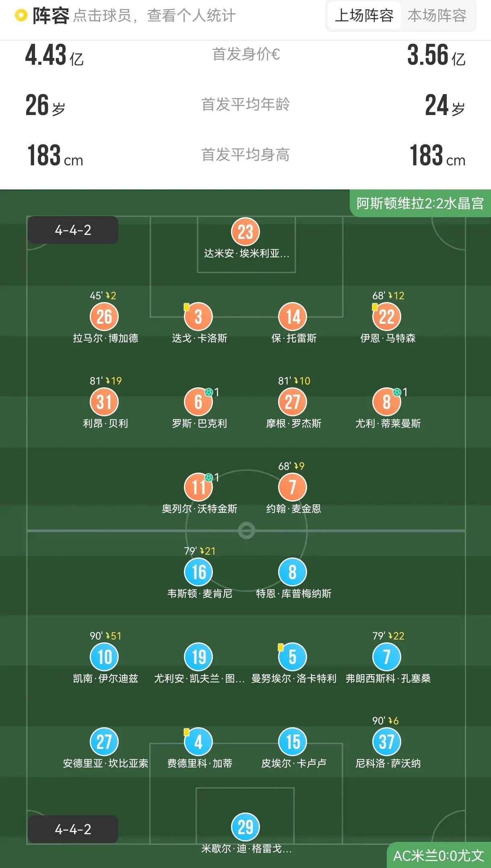Select striker 奥列尔·沃特金斯 number 11
Screen dimensions: 491x868
[198, 487]
